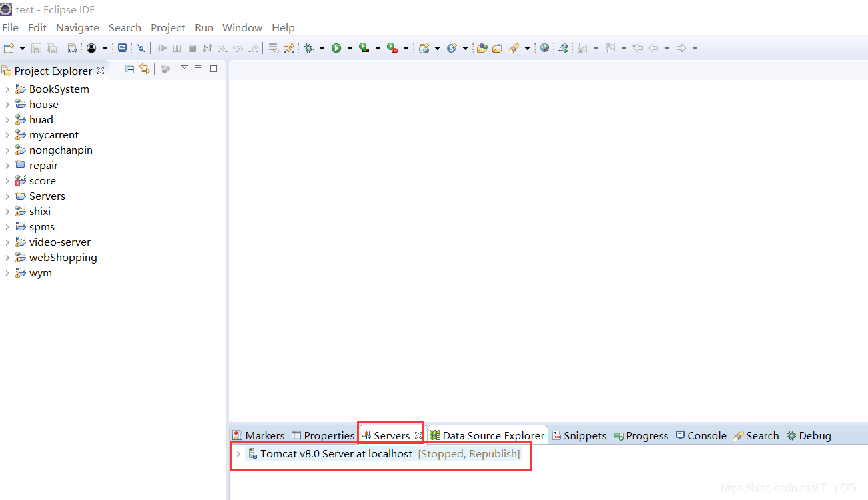This screenshot has width=868, height=500.
Task: Click the user profile head icon
Action: [91, 48]
